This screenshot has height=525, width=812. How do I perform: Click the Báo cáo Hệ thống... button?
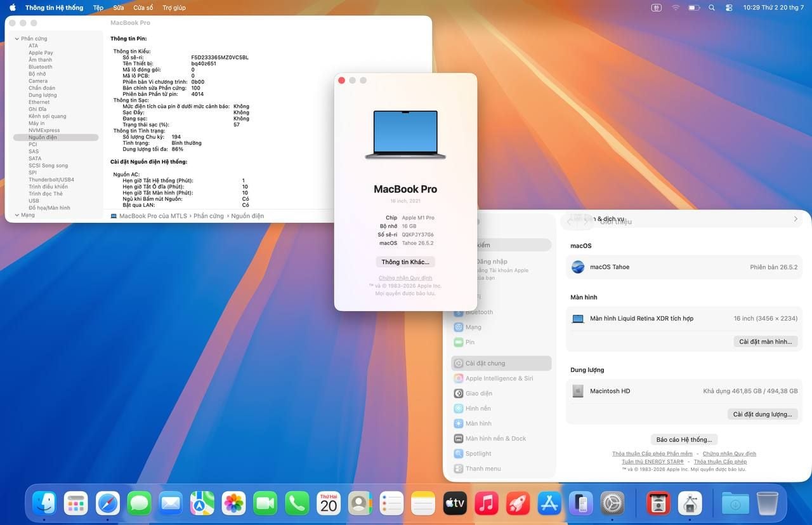tap(684, 439)
